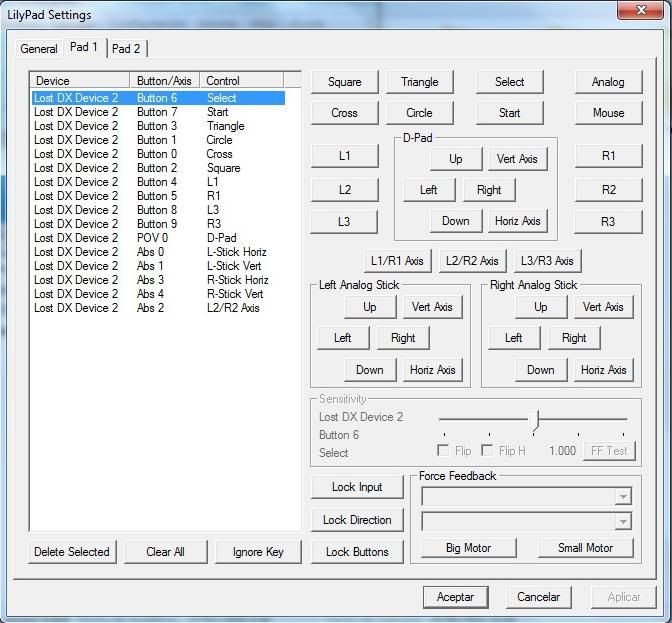Click D-Pad Left button
Image resolution: width=672 pixels, height=623 pixels.
[x=429, y=190]
